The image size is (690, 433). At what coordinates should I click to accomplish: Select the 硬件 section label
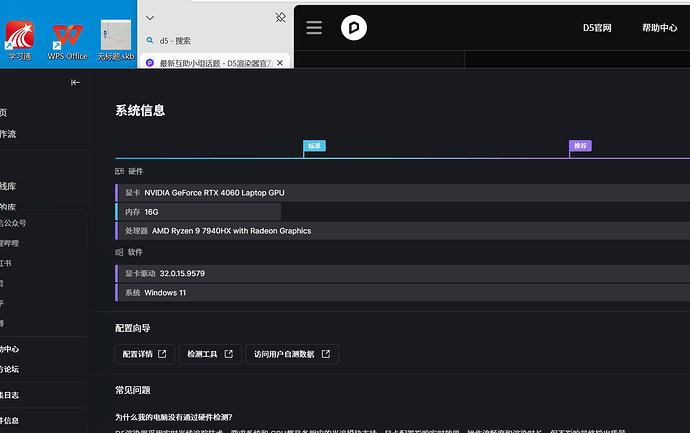tap(136, 171)
